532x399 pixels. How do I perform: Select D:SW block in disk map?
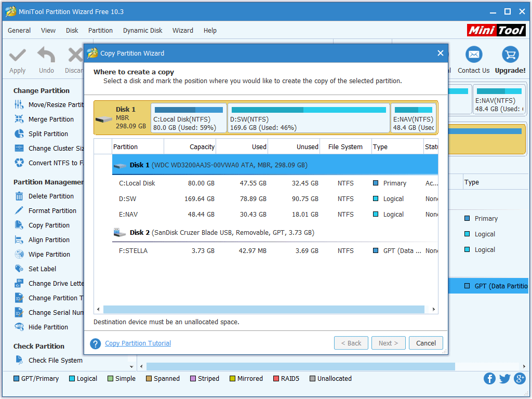(309, 118)
